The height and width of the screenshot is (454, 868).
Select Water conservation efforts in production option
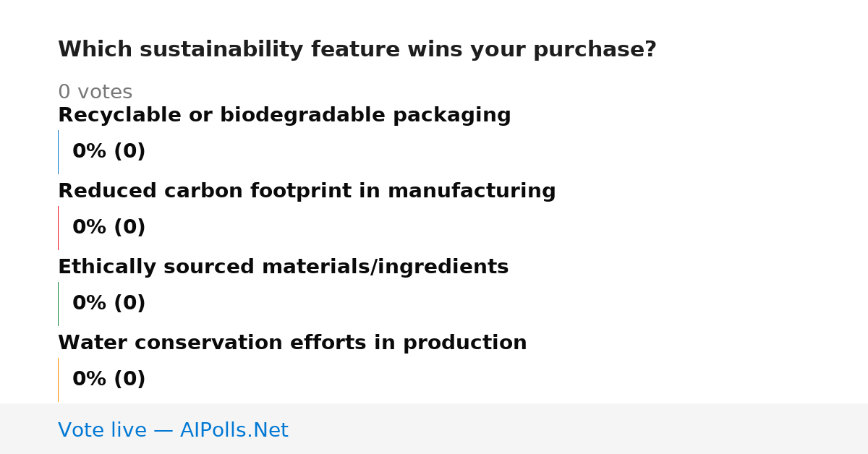pos(292,343)
